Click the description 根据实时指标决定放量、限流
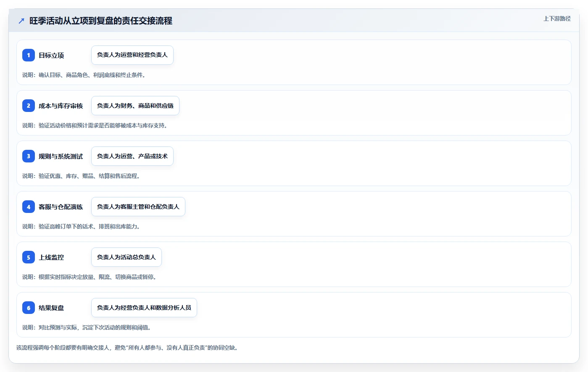The image size is (588, 372). click(x=89, y=277)
